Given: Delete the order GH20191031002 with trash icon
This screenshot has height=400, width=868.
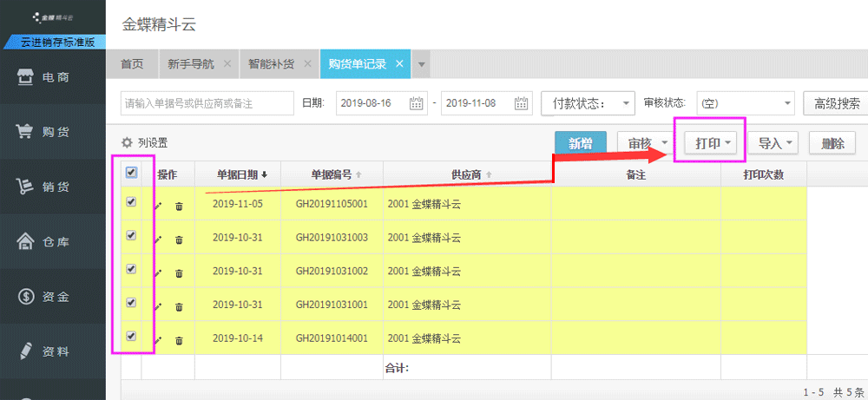Looking at the screenshot, I should [x=180, y=273].
